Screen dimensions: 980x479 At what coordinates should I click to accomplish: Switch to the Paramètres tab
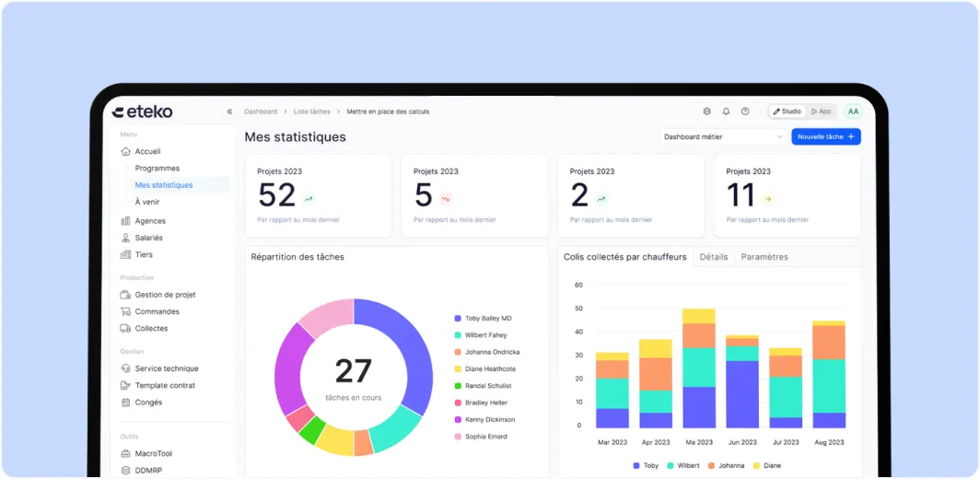pyautogui.click(x=764, y=257)
